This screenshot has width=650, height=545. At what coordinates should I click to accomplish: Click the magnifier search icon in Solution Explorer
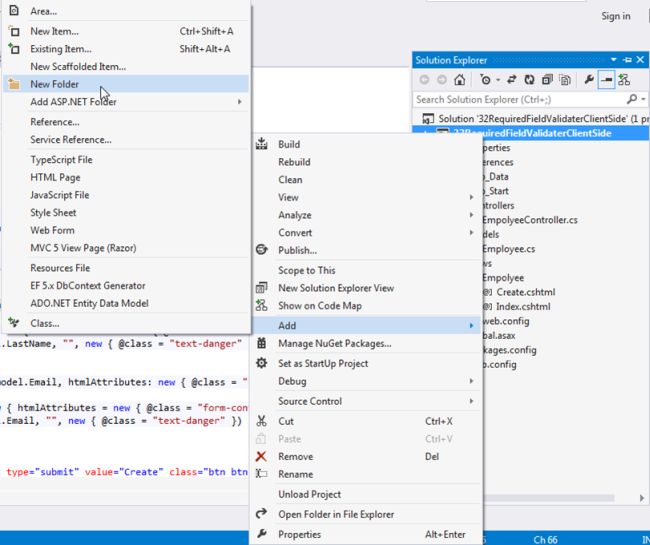pos(632,99)
